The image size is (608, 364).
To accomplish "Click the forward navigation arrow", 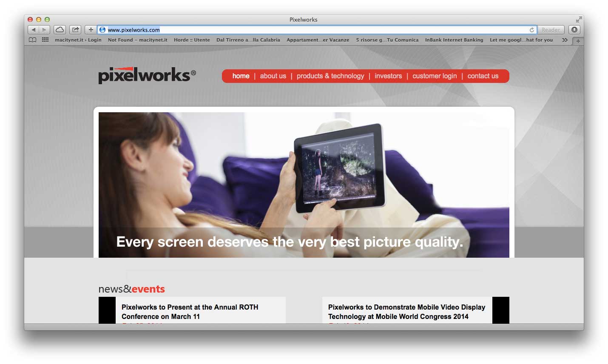I will pos(45,30).
